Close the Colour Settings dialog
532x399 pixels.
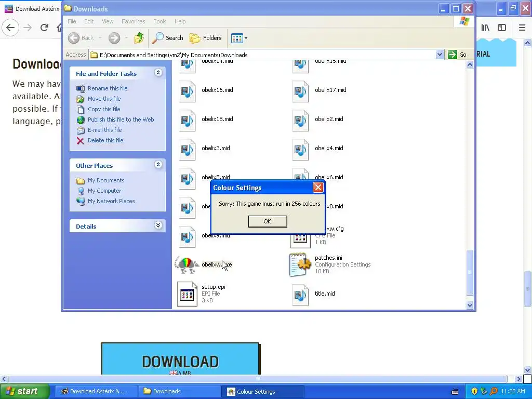318,187
